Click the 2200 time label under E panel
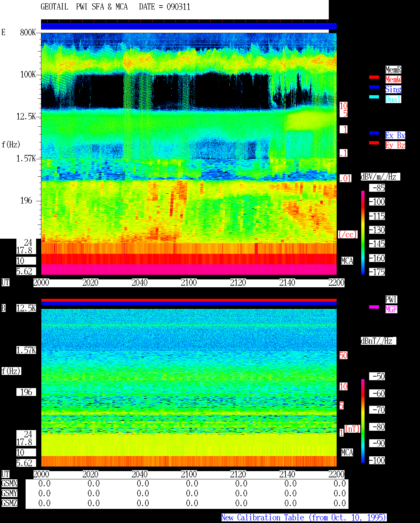Image resolution: width=420 pixels, height=523 pixels. coord(336,282)
